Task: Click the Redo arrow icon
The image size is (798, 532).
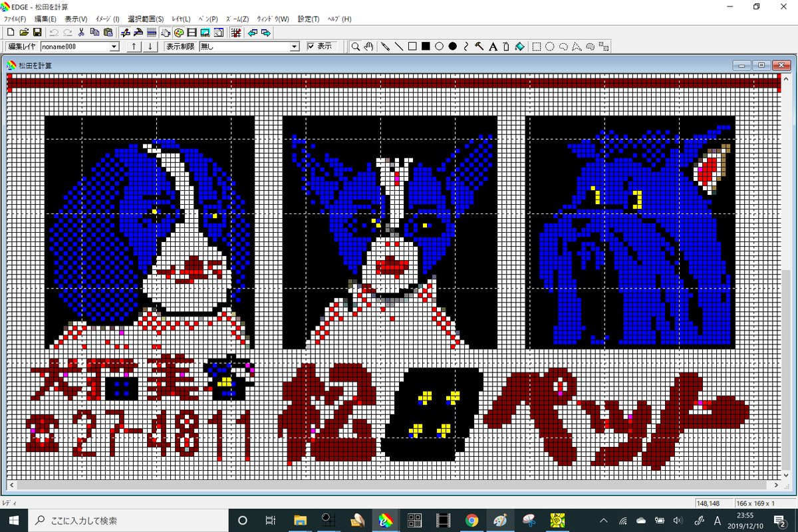Action: click(67, 32)
